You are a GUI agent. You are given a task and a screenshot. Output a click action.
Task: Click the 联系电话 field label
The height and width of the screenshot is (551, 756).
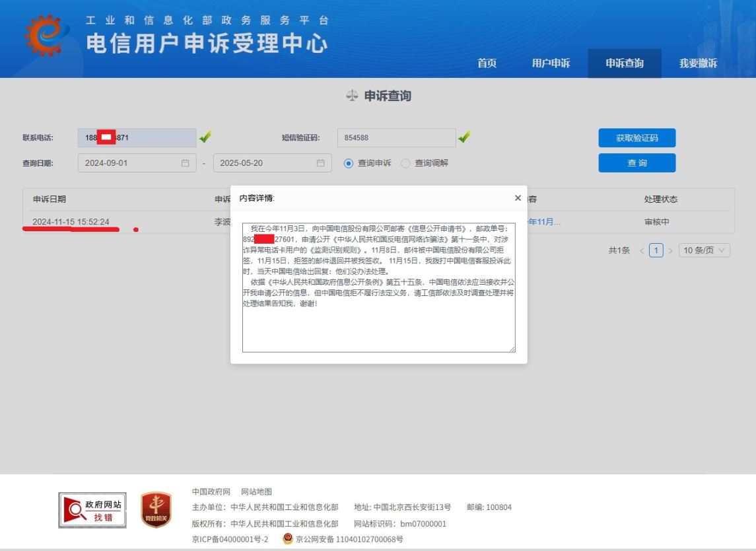click(38, 138)
